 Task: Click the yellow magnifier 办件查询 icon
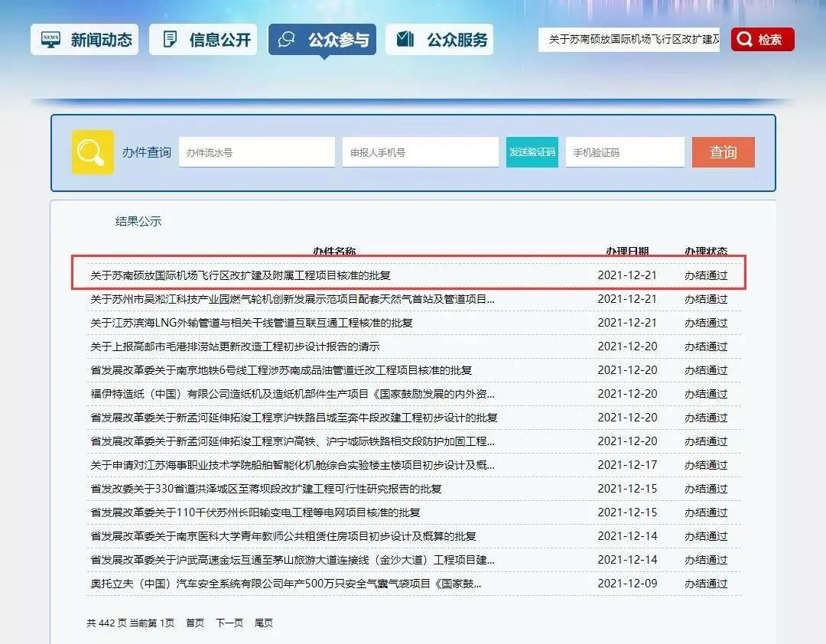click(x=92, y=152)
